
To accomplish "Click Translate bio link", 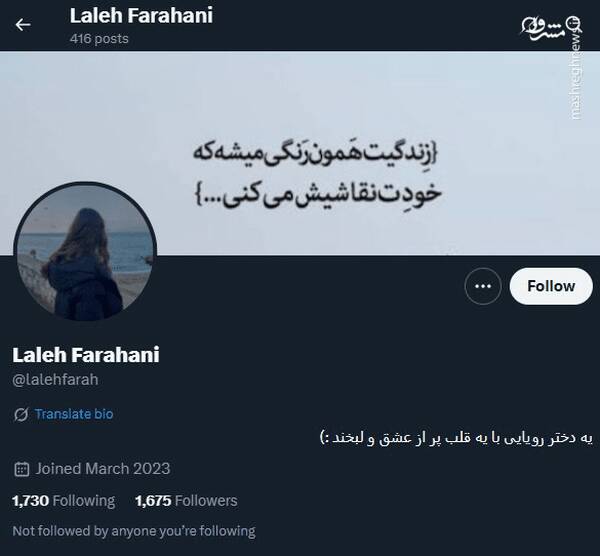I will 74,414.
